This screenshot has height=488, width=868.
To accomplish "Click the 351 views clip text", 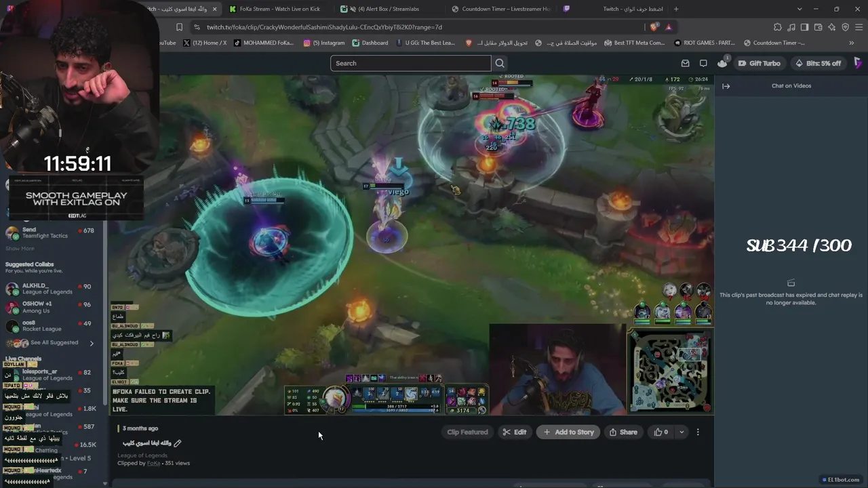I will tap(178, 463).
